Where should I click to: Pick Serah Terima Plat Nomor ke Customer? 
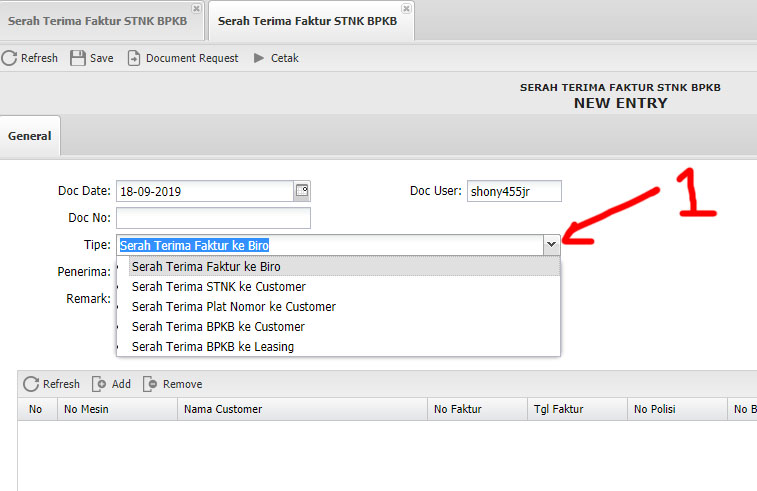coord(233,307)
